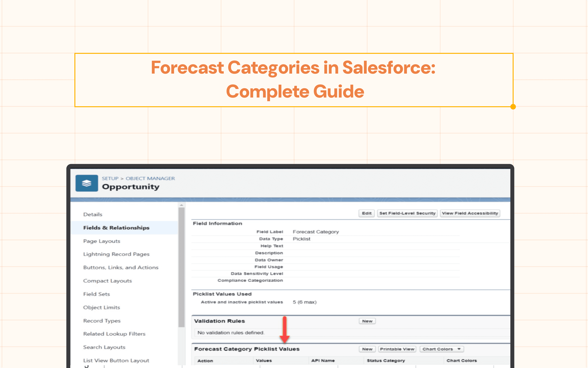This screenshot has height=368, width=588.
Task: Create New validation rule
Action: point(367,321)
